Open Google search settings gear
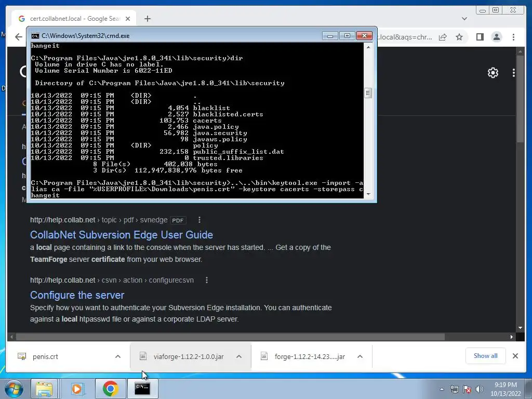Viewport: 532px width, 399px height. pyautogui.click(x=493, y=73)
